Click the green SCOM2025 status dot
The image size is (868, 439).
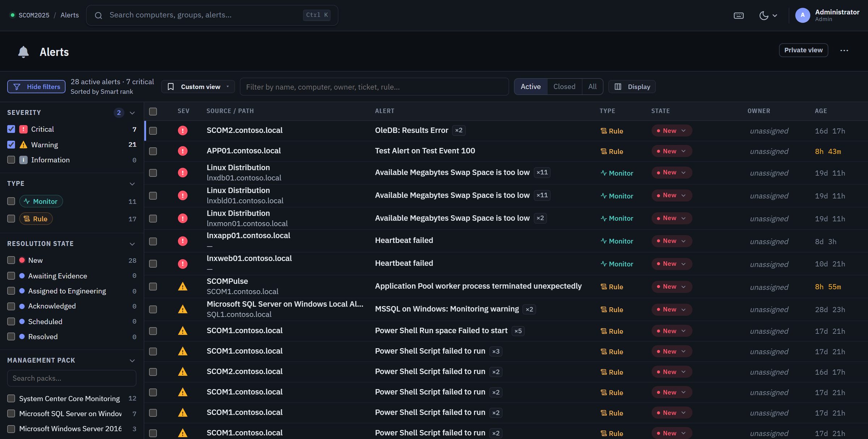coord(12,15)
